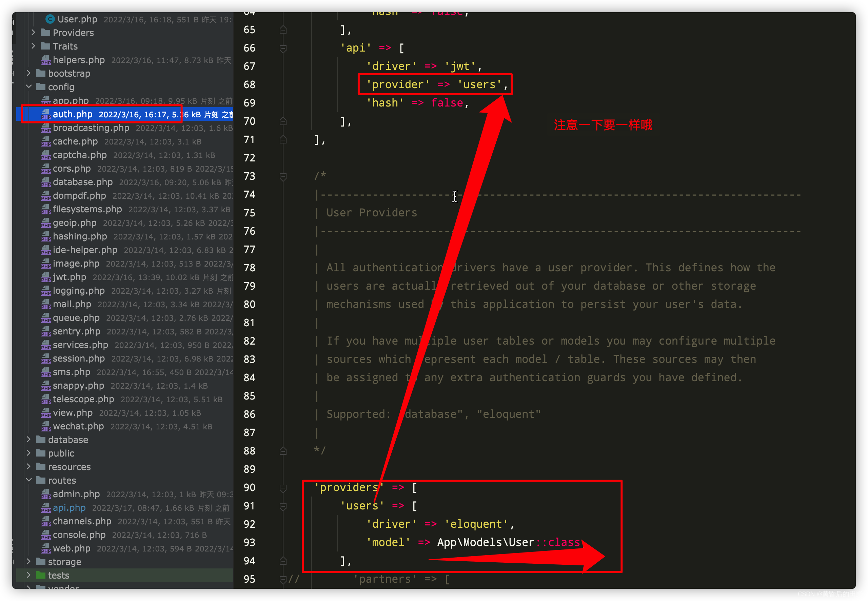Click the broadcasting.php file icon
Screen dimensions: 868x601
pyautogui.click(x=45, y=128)
